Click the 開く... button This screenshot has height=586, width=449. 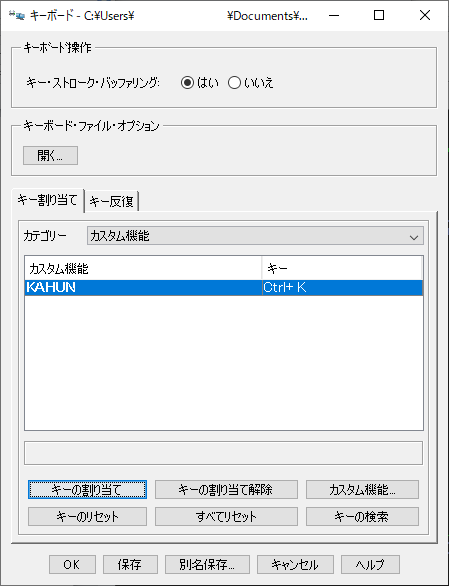(x=50, y=155)
